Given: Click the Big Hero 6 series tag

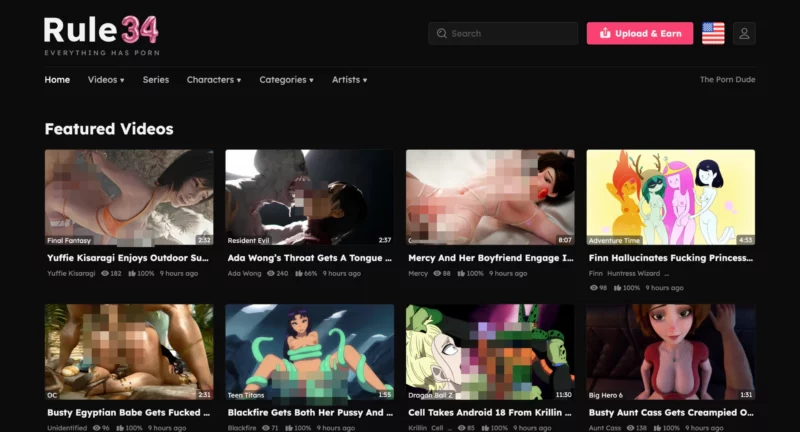Looking at the screenshot, I should (x=606, y=395).
